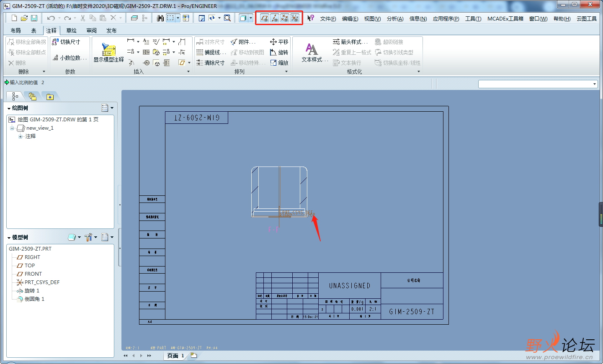
Task: Toggle the dashed selection box tool
Action: click(170, 18)
